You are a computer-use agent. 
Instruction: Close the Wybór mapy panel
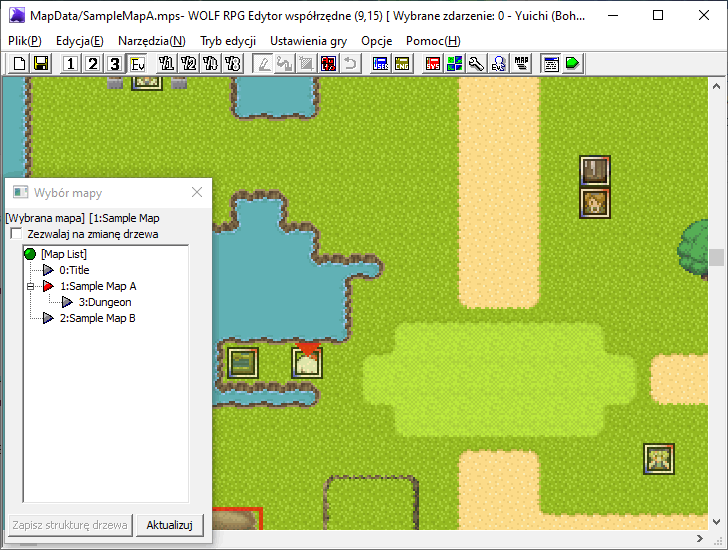pyautogui.click(x=197, y=192)
